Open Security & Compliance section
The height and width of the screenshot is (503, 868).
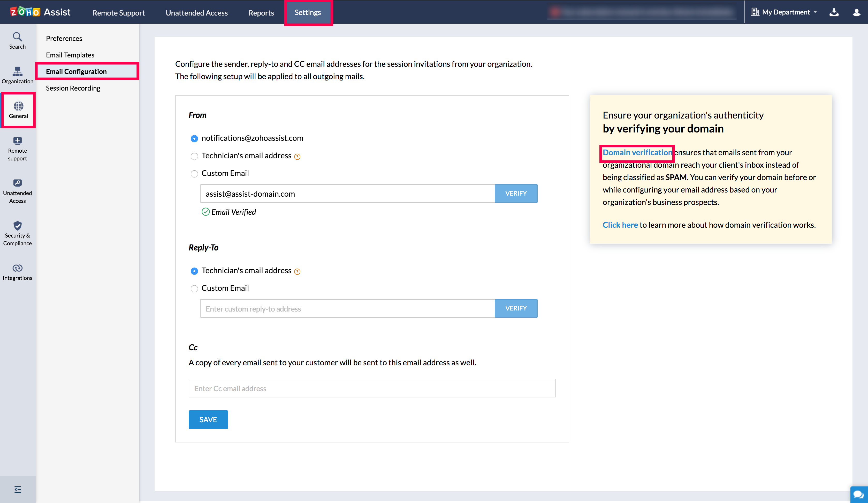17,233
